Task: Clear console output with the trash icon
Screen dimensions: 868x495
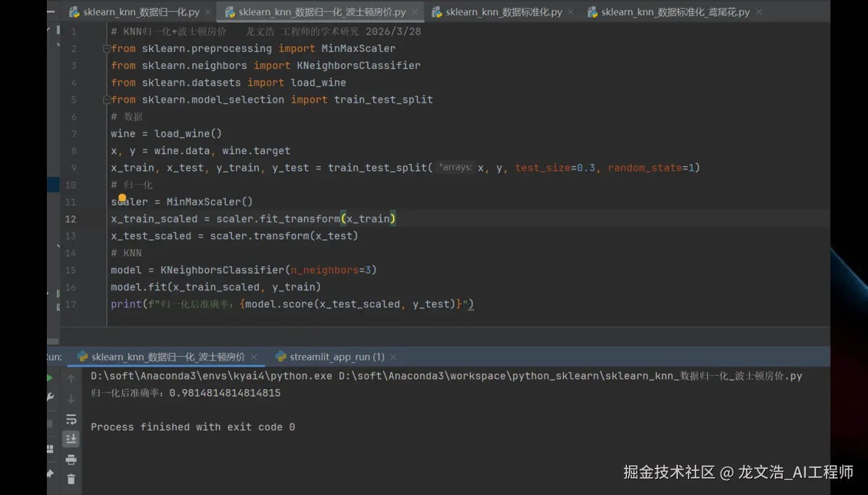Action: tap(71, 479)
